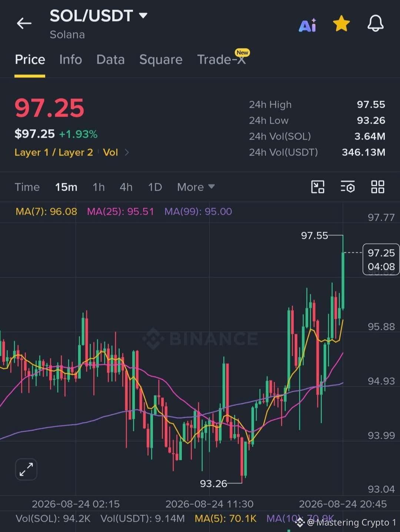The image size is (400, 532).
Task: Switch to the Trade-X tab
Action: pyautogui.click(x=221, y=60)
